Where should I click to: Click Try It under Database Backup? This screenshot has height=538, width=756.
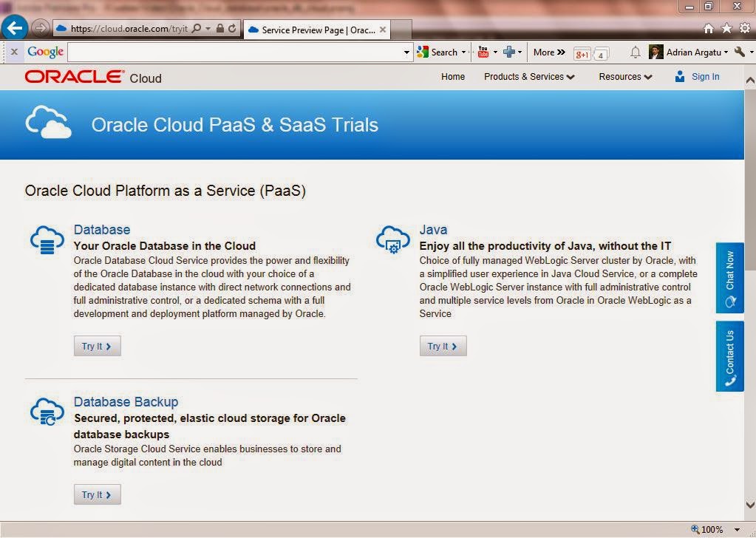point(97,494)
